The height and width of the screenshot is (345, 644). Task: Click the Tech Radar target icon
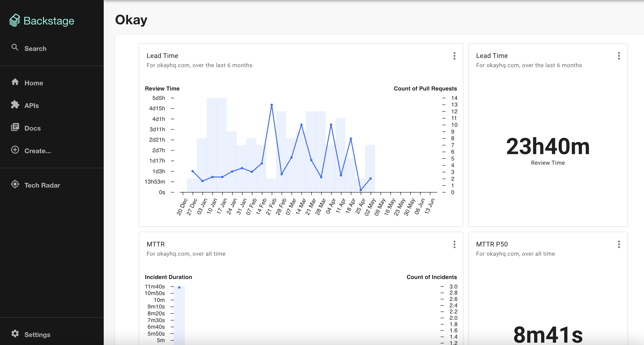(15, 184)
